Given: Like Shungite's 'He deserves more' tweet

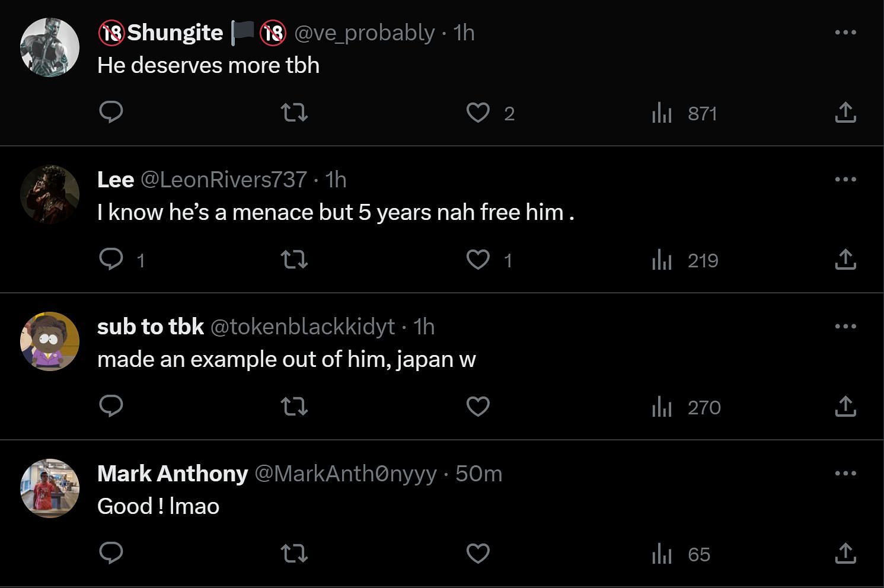Looking at the screenshot, I should (478, 113).
